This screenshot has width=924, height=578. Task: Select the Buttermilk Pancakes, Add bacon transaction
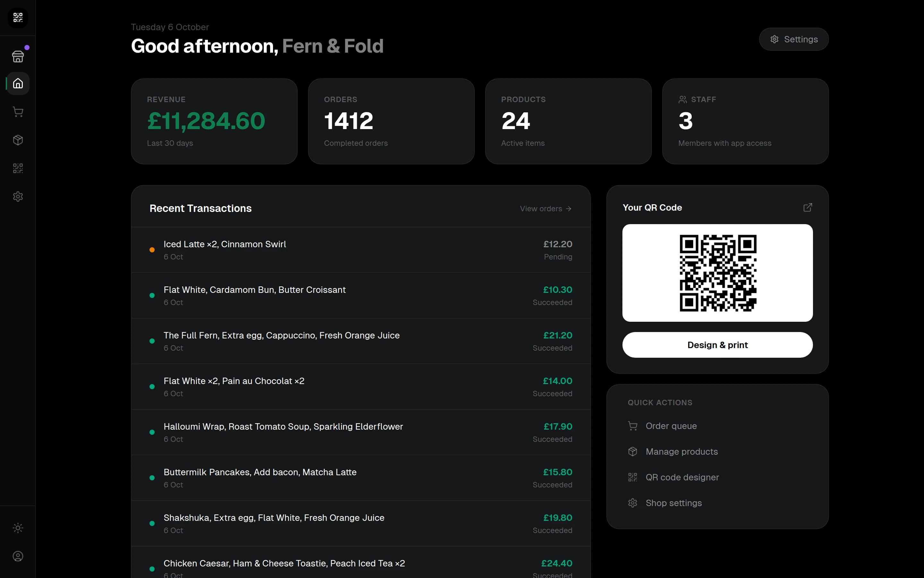point(361,478)
